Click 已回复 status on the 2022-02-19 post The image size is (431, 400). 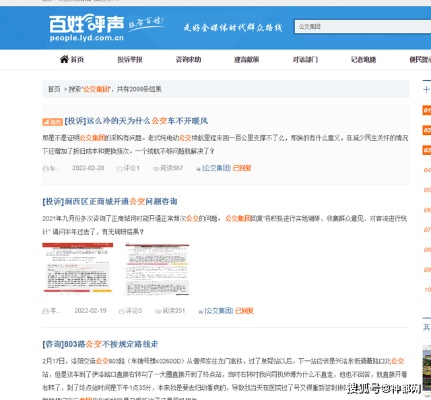pos(244,311)
